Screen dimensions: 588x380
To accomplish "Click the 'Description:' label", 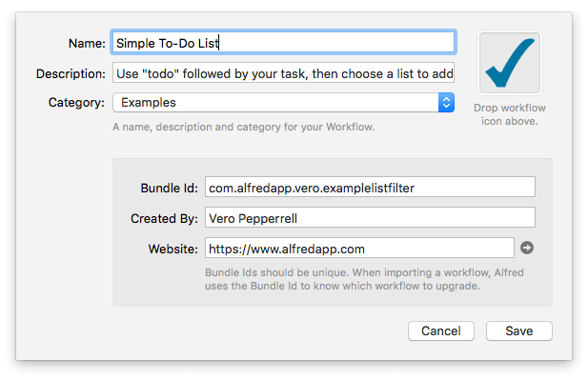I will coord(71,74).
